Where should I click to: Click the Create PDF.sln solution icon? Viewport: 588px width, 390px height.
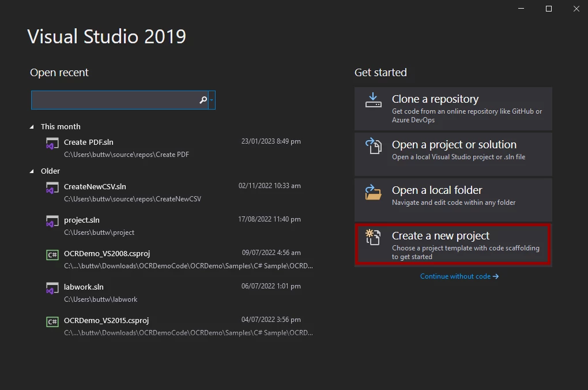click(x=52, y=144)
